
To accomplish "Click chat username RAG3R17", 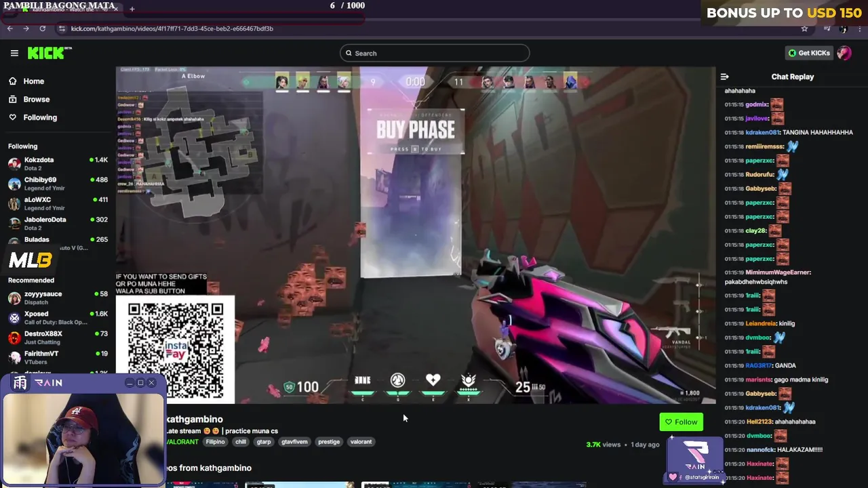I will coord(758,365).
